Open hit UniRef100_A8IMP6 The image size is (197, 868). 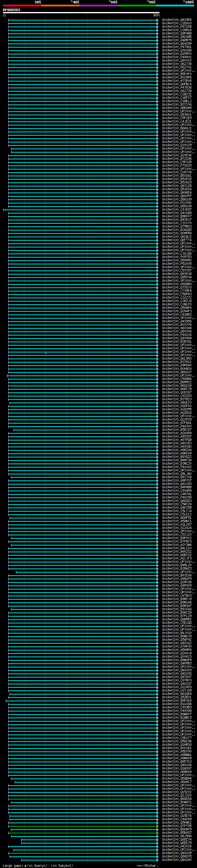pyautogui.click(x=177, y=20)
